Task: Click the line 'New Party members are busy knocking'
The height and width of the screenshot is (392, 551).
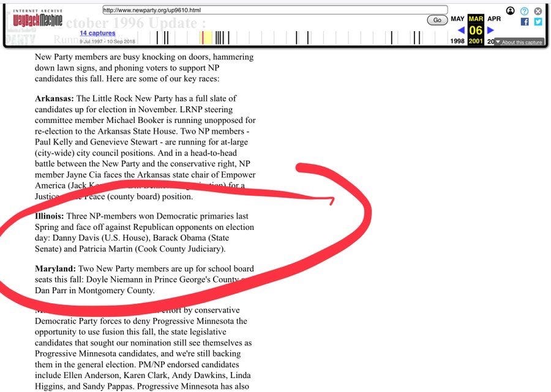Action: coord(144,57)
